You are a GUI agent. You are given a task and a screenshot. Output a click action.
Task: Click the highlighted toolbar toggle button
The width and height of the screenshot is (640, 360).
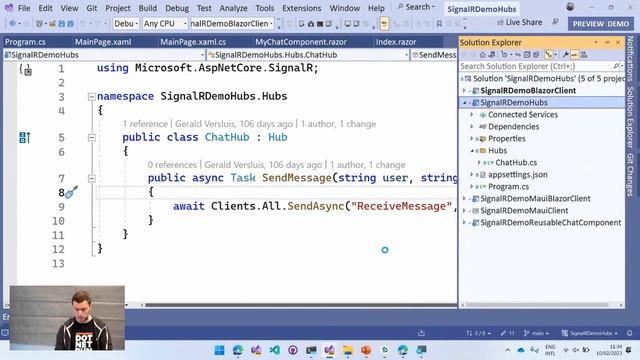[x=384, y=24]
